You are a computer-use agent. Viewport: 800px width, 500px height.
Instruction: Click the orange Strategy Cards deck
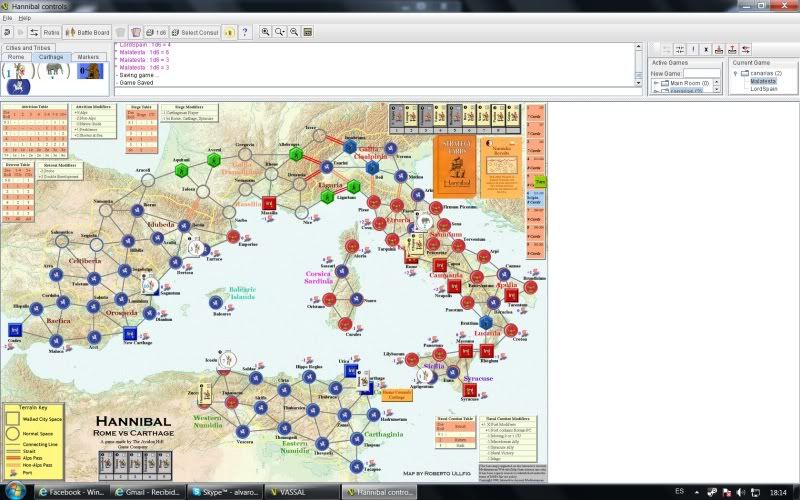tap(455, 166)
